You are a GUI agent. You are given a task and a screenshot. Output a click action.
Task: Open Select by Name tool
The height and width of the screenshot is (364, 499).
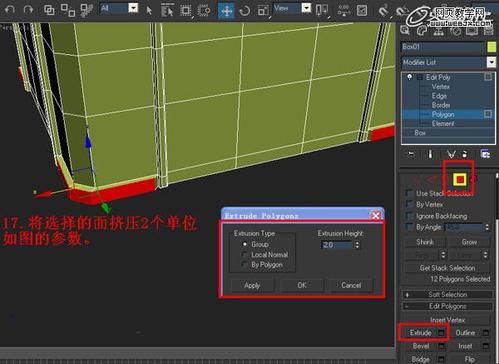click(x=167, y=10)
